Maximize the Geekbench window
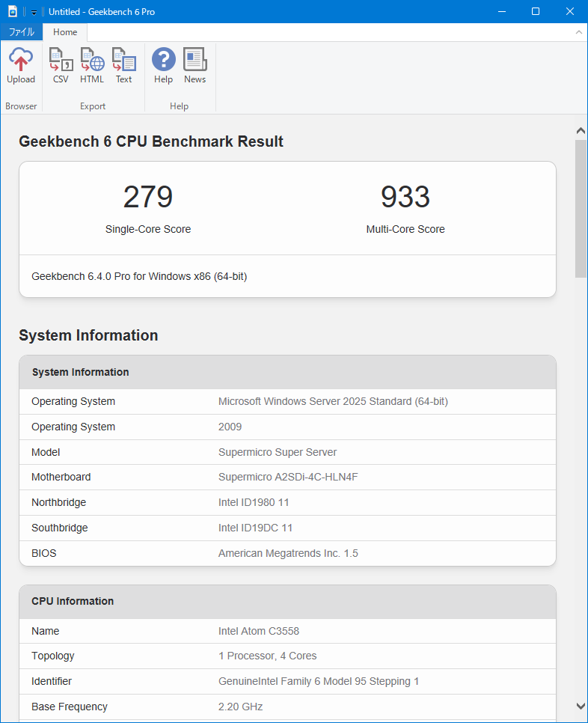Screen dimensions: 588x723 536,11
